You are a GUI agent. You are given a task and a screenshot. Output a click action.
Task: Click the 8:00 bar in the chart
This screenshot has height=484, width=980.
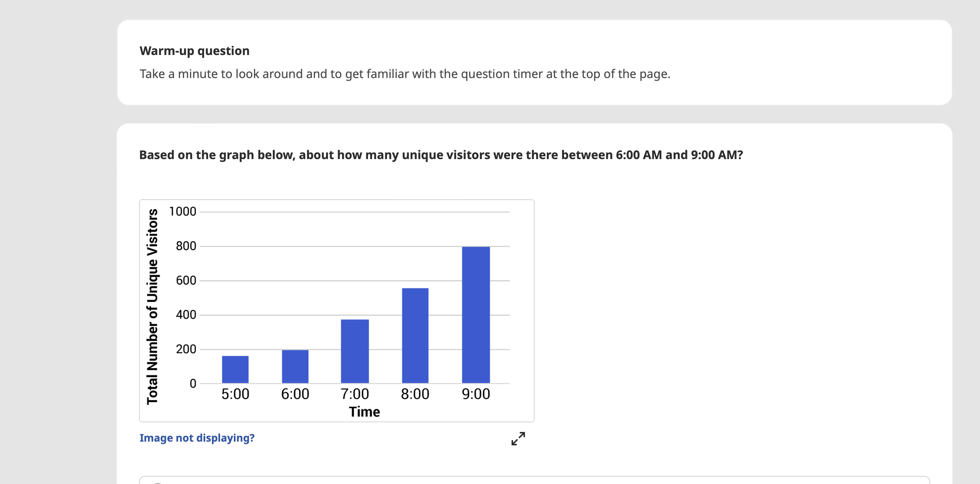point(415,335)
